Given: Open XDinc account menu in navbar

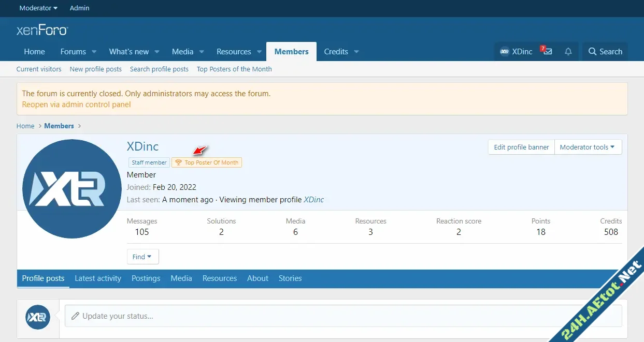Looking at the screenshot, I should tap(516, 52).
